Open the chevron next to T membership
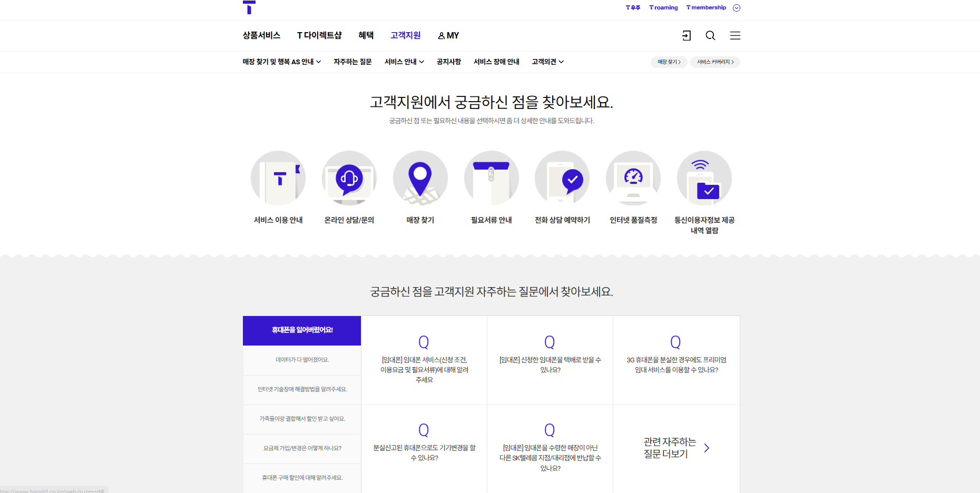 click(737, 7)
